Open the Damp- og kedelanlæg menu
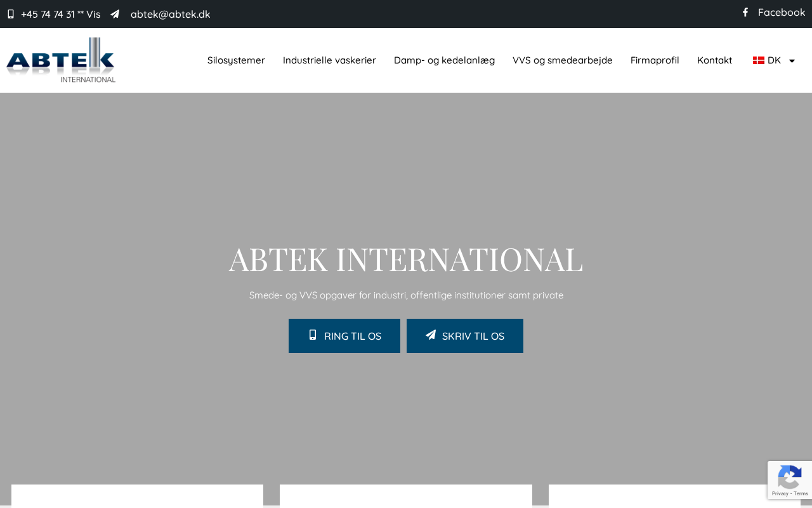The width and height of the screenshot is (812, 508). click(x=444, y=60)
